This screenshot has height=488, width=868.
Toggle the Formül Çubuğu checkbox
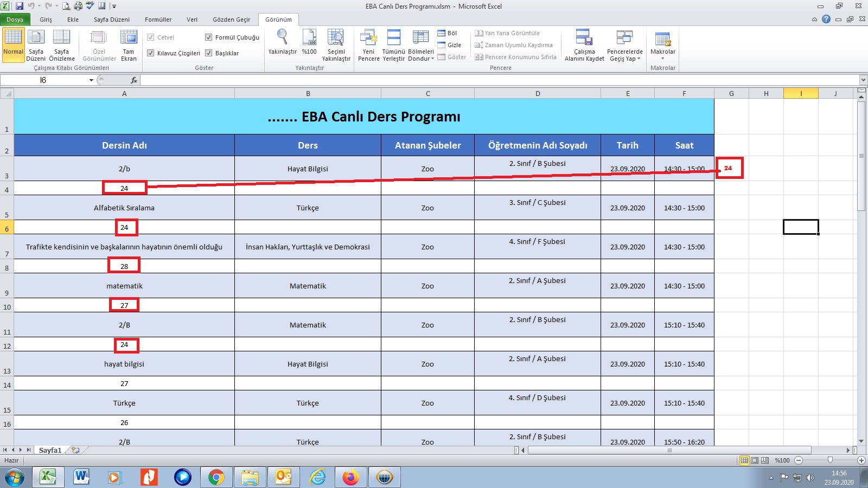point(208,37)
